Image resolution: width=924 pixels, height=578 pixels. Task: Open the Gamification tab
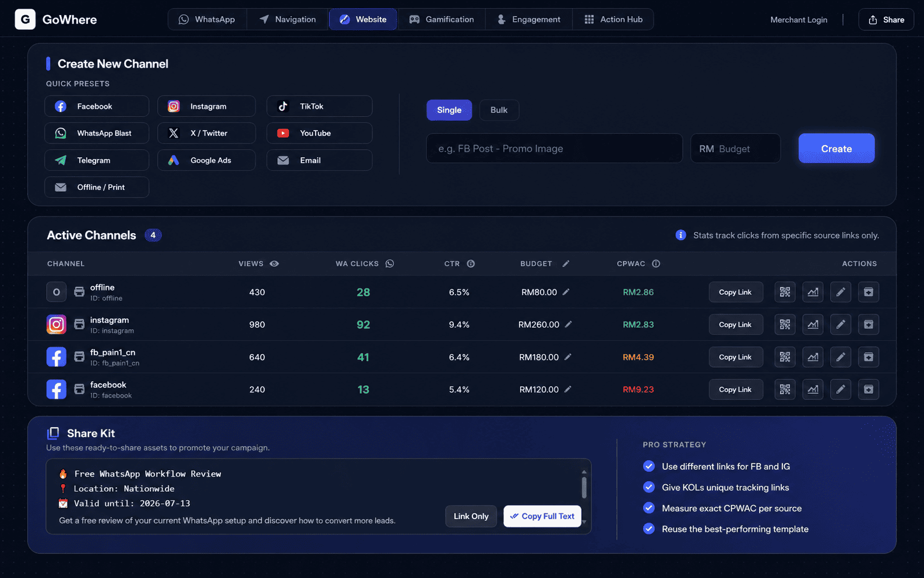pos(442,19)
